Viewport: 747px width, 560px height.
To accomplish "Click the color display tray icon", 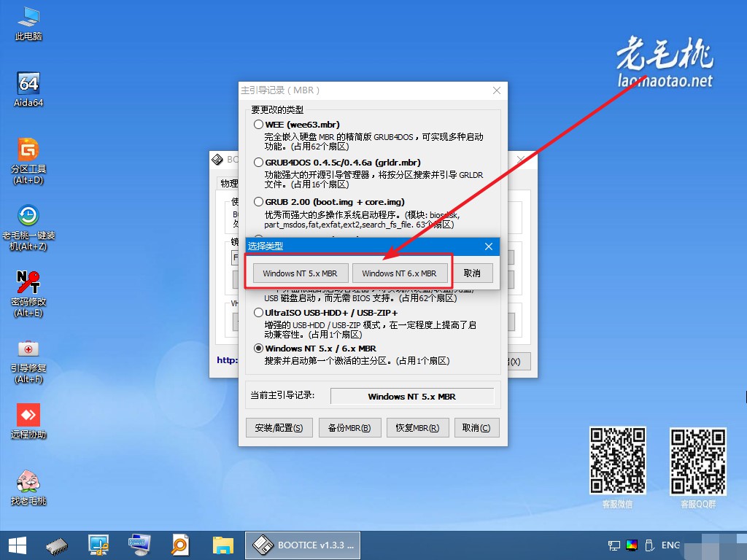I will tap(632, 545).
